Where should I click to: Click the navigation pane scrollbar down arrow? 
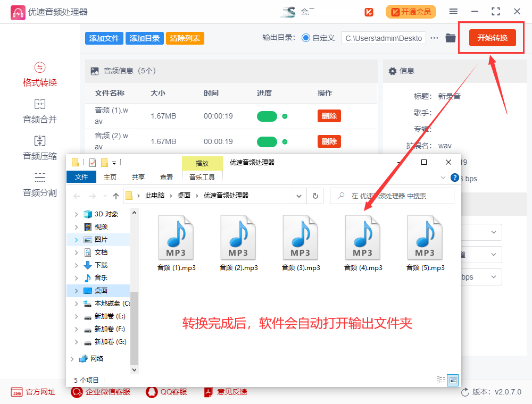(135, 370)
